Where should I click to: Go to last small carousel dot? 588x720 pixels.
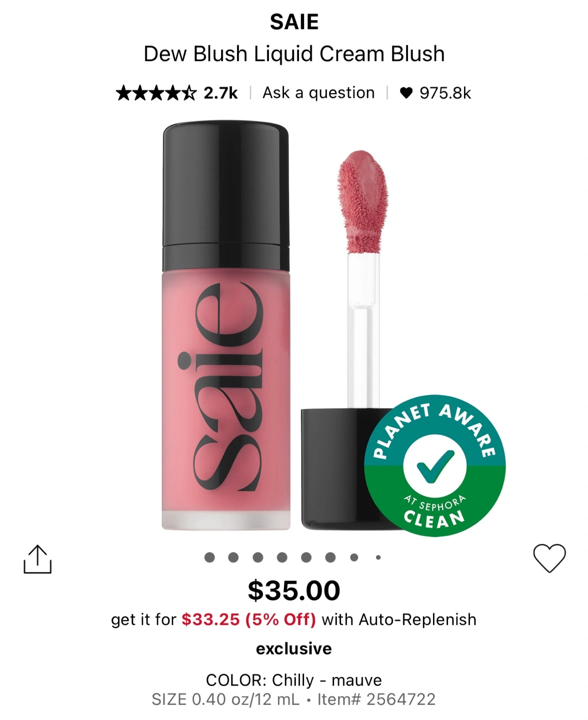pos(378,557)
